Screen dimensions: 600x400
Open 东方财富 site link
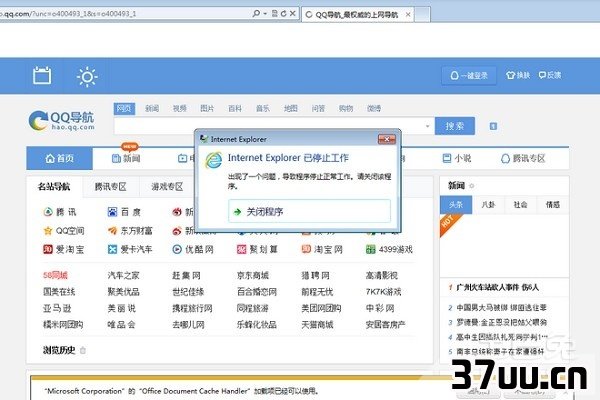pos(130,230)
